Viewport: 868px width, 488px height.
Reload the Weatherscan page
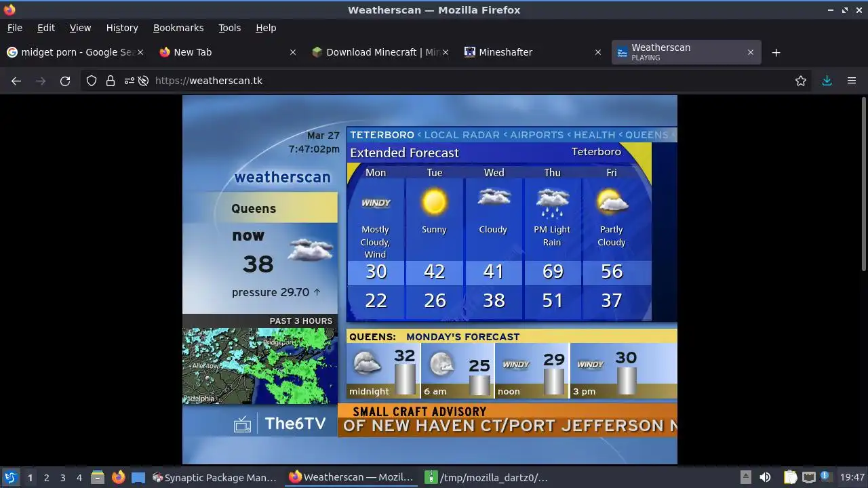pyautogui.click(x=65, y=81)
